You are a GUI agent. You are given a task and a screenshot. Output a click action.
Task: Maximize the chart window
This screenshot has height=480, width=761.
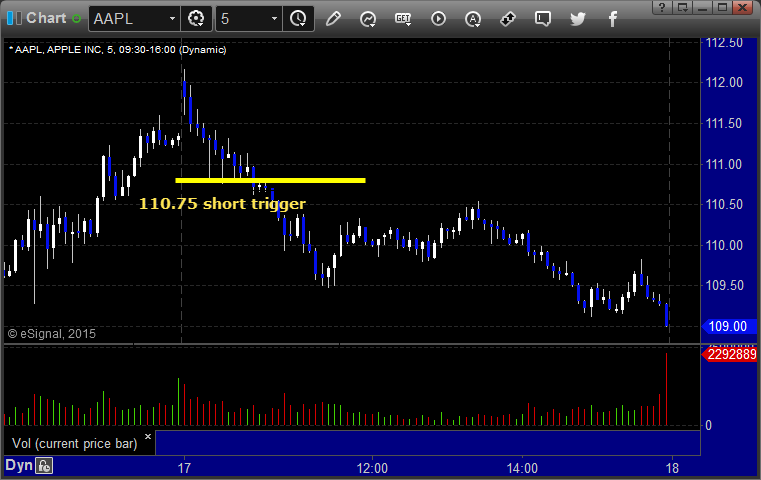pos(722,7)
